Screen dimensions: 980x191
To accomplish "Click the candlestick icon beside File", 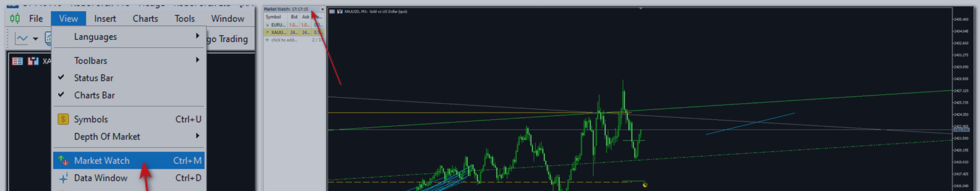I will (x=15, y=19).
